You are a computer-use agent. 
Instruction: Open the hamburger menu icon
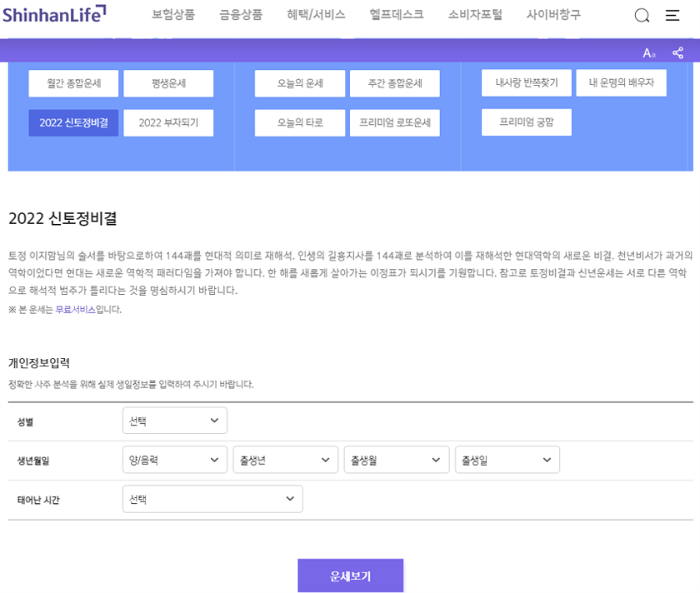coord(672,16)
